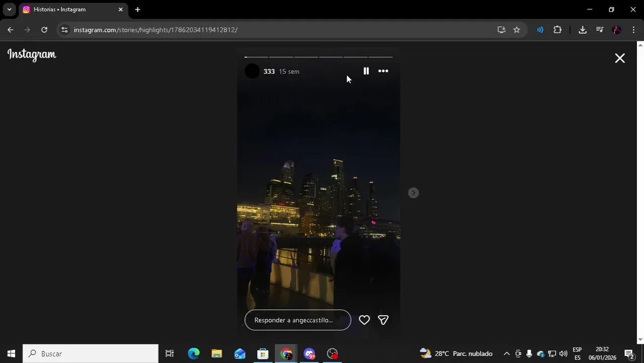Select the Historias • Instagram tab
Screen dimensions: 644x363
(73, 10)
